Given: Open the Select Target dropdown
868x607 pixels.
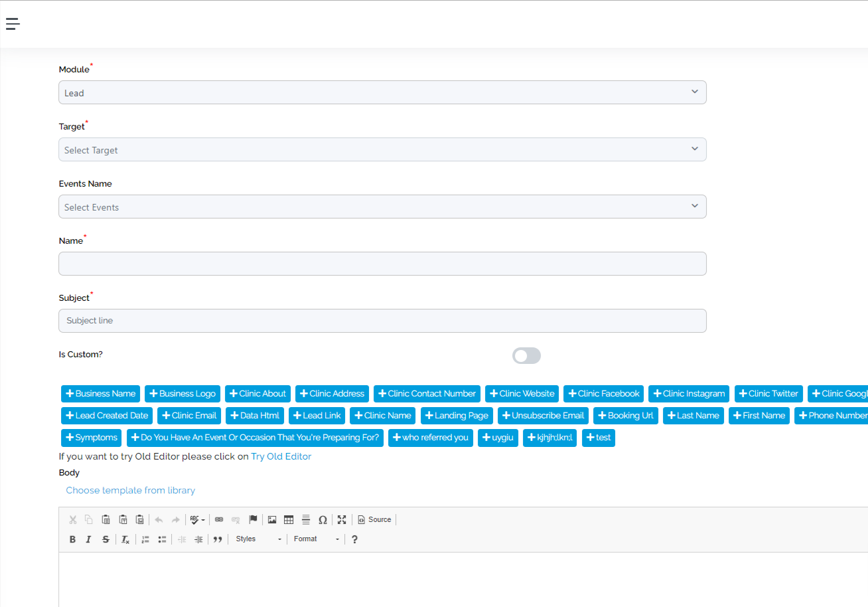Looking at the screenshot, I should [382, 149].
